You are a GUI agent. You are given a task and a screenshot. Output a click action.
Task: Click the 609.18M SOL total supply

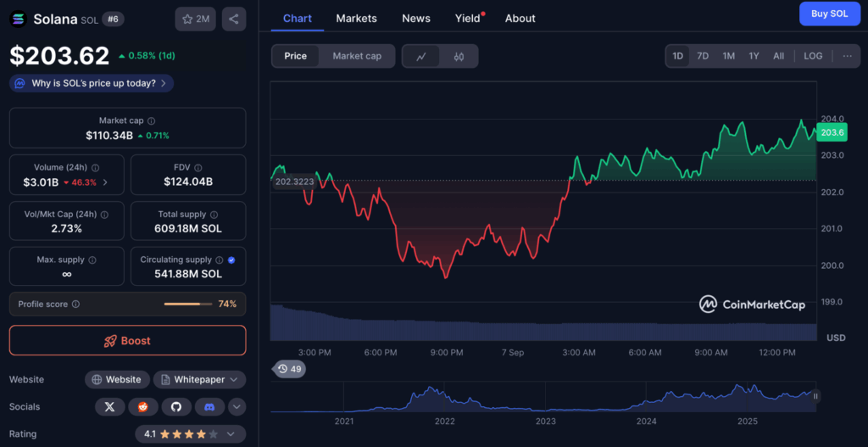tap(188, 229)
